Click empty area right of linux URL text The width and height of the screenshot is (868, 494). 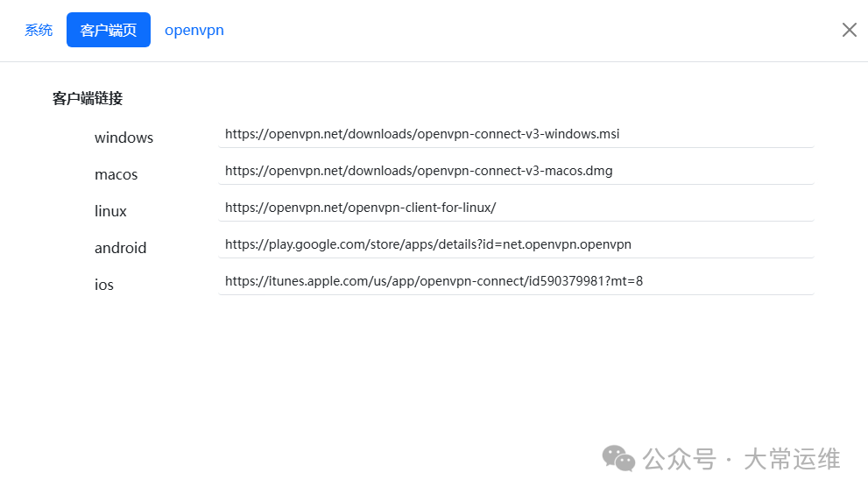pyautogui.click(x=655, y=208)
